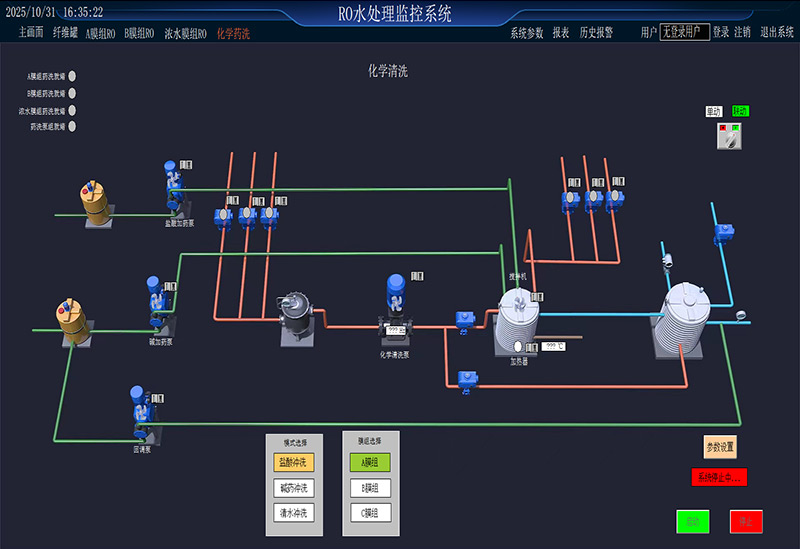800x549 pixels.
Task: Open the 系统参数 menu
Action: (527, 33)
